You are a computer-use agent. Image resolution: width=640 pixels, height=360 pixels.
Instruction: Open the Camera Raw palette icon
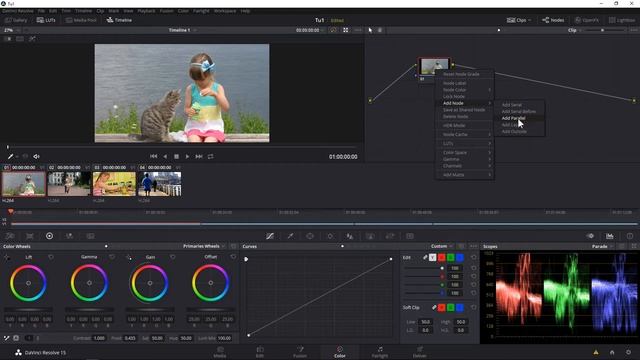tap(10, 236)
